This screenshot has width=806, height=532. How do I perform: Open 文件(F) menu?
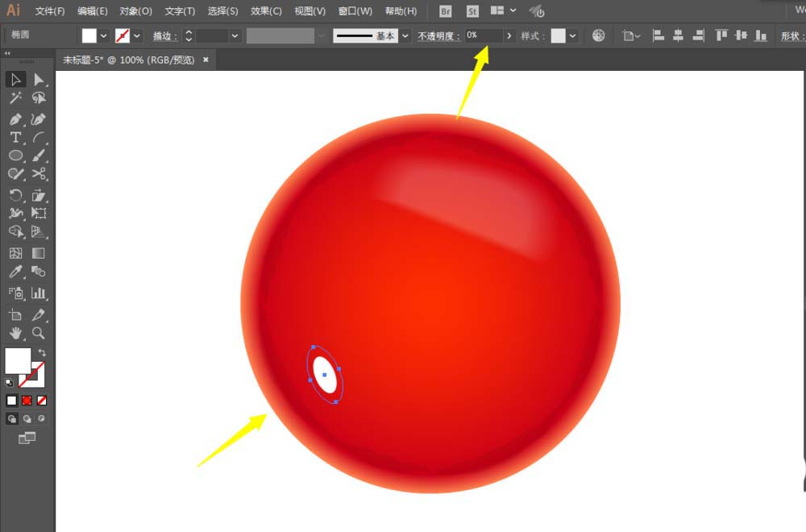50,10
